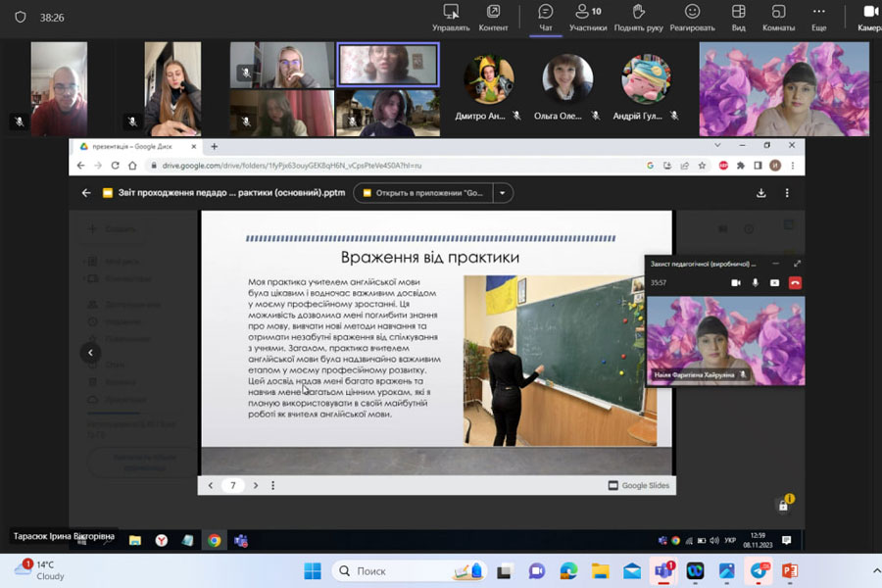Open the Чат panel in Teams

[x=546, y=17]
